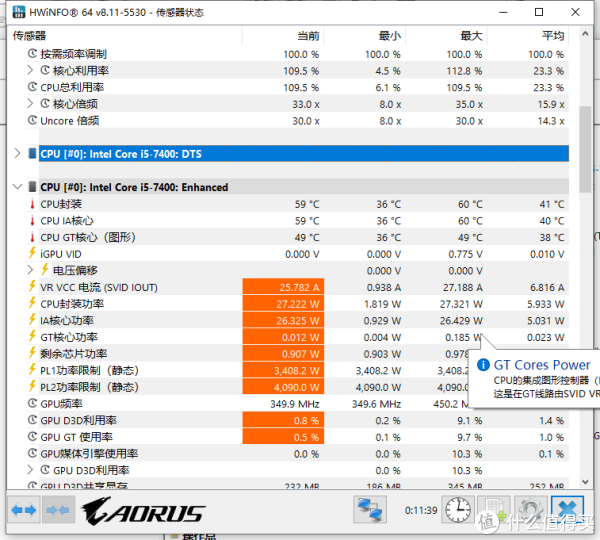The width and height of the screenshot is (600, 540).
Task: Click the HWiNFO app icon in title bar
Action: tap(19, 12)
